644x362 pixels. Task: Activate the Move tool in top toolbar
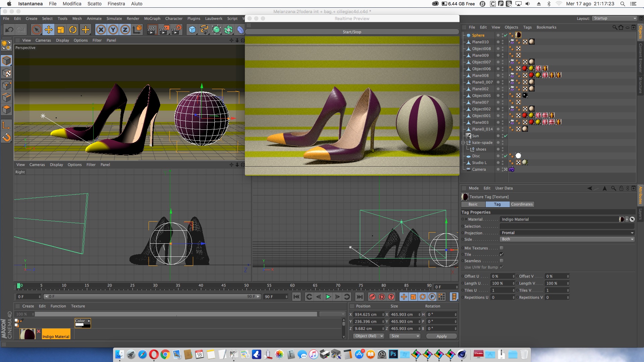coord(49,30)
